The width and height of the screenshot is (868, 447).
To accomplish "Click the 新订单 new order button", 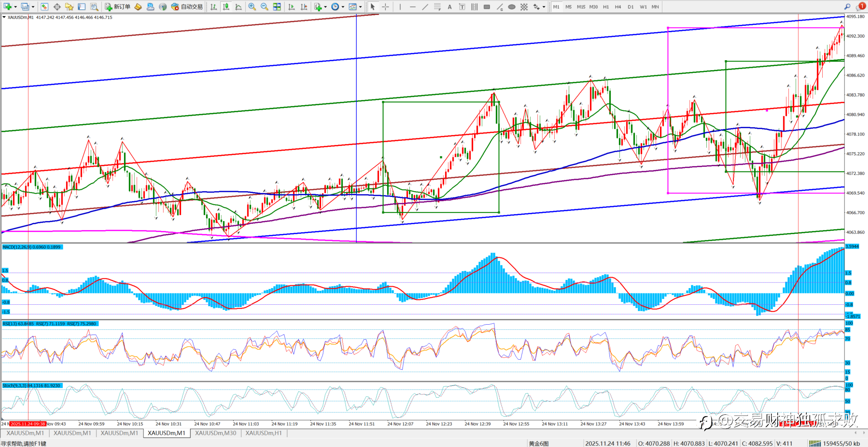I will pyautogui.click(x=118, y=7).
